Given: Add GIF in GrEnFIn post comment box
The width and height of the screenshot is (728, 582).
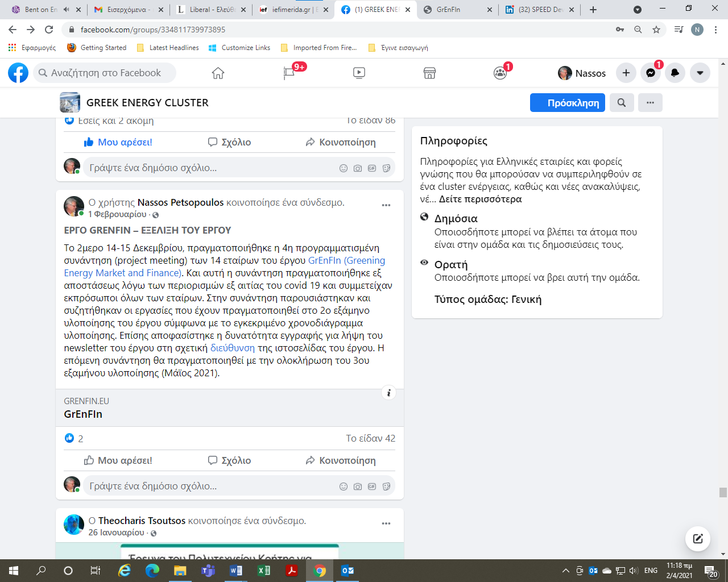Looking at the screenshot, I should click(x=372, y=487).
